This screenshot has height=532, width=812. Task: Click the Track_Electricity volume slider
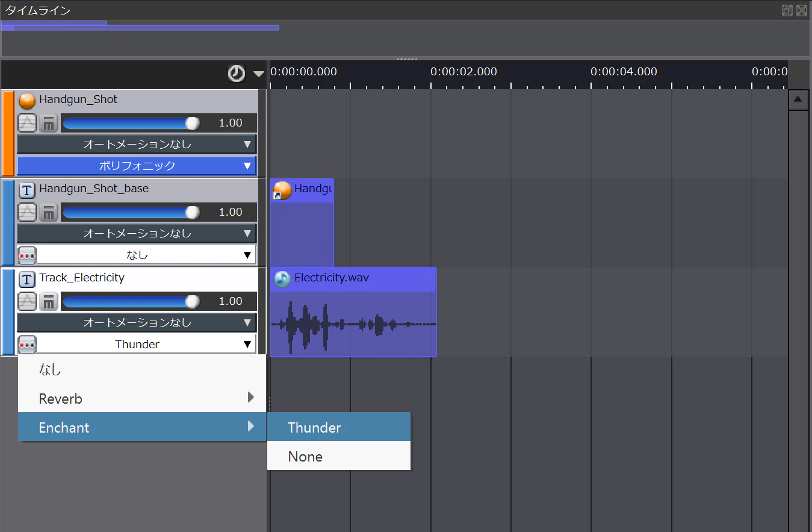click(x=131, y=301)
